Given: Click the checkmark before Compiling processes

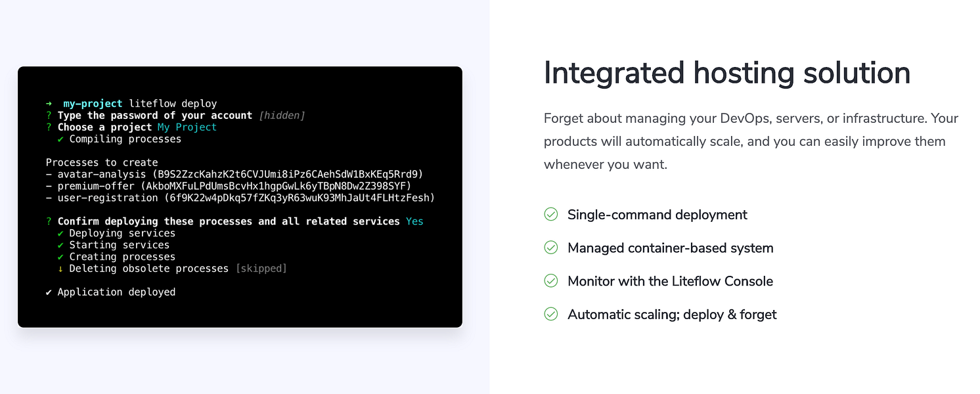Looking at the screenshot, I should click(x=60, y=139).
